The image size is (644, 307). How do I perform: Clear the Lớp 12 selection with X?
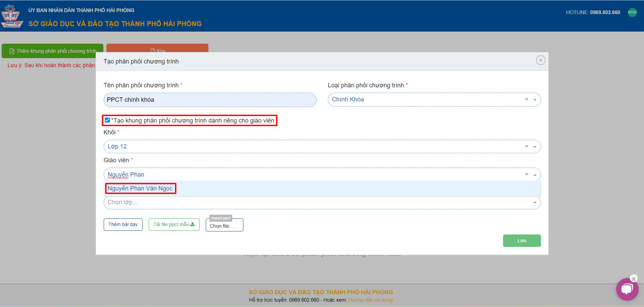pos(527,146)
